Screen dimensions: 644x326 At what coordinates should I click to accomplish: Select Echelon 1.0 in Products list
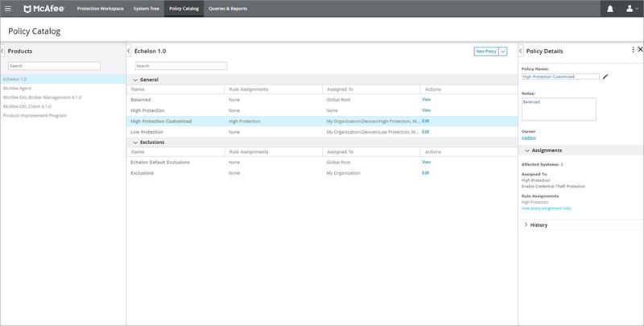tap(63, 79)
